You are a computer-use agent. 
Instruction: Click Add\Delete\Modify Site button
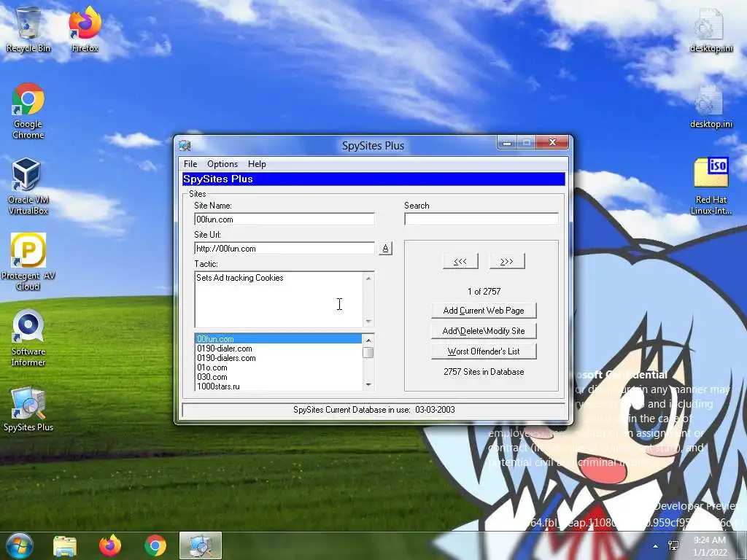point(484,331)
